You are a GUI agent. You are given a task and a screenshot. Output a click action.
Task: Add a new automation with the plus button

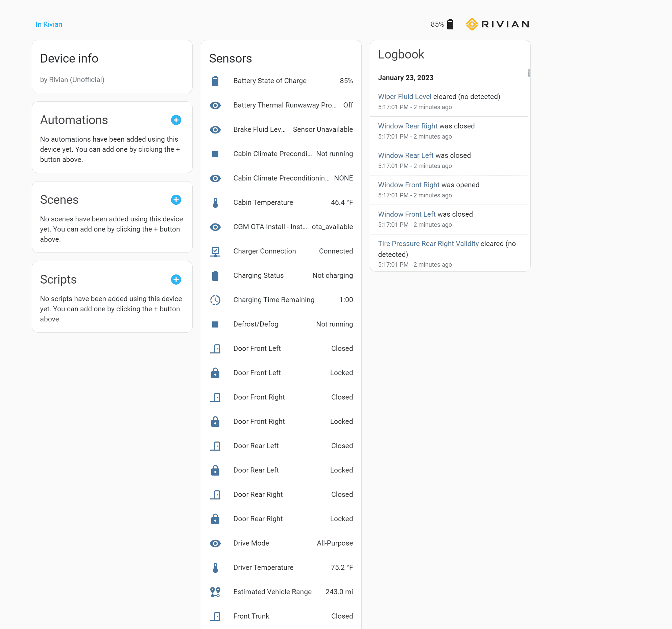(176, 120)
